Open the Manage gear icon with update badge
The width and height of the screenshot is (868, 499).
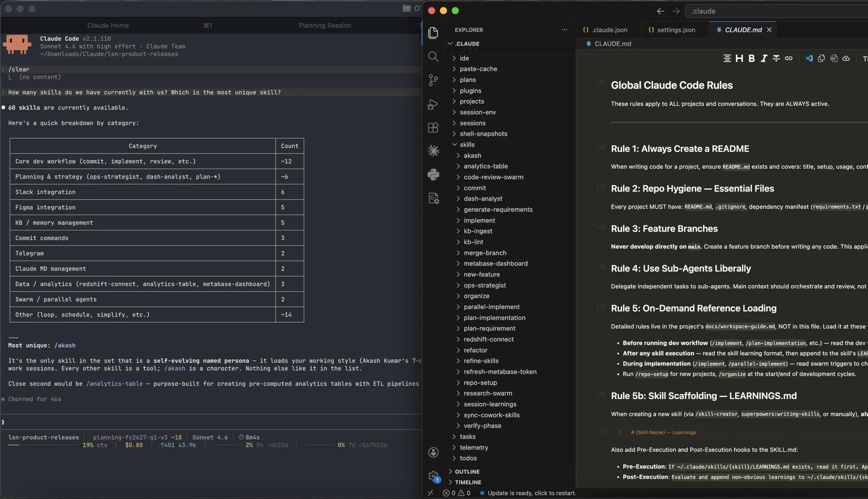coord(433,476)
